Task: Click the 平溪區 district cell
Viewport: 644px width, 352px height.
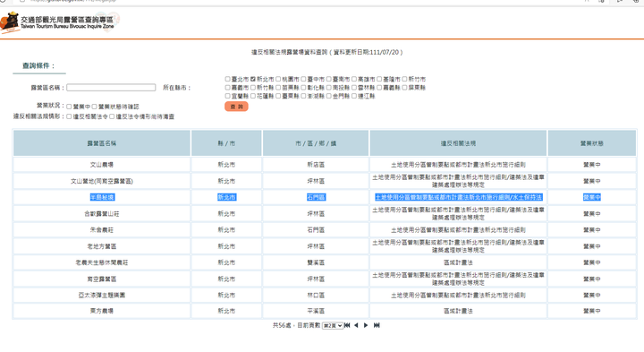Action: (316, 311)
